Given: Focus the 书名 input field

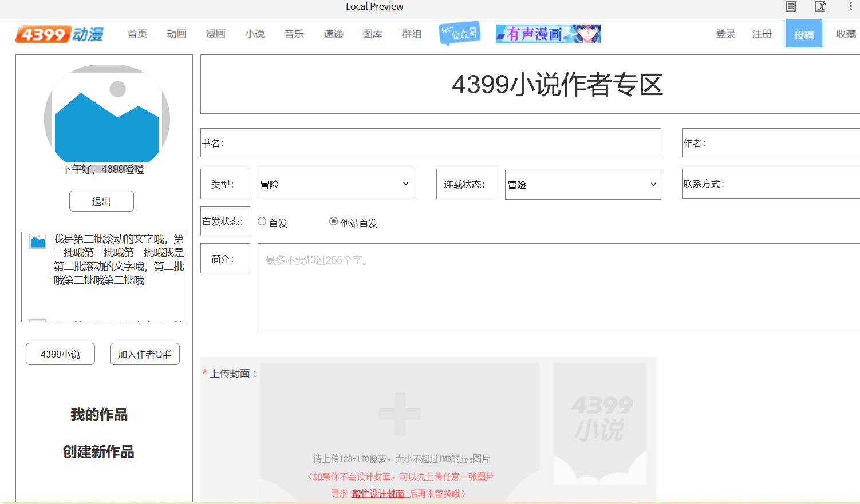Looking at the screenshot, I should 431,143.
